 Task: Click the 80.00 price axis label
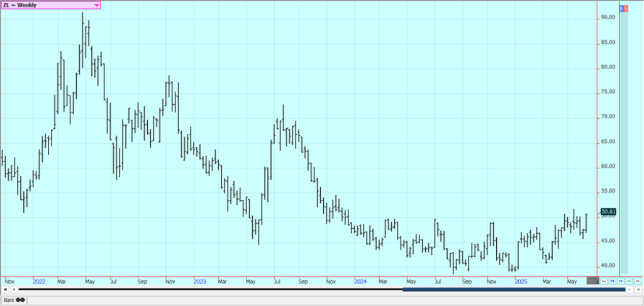point(608,67)
